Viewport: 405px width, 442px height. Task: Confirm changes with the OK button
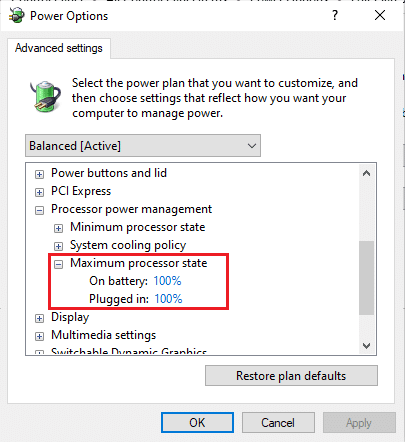[x=197, y=423]
